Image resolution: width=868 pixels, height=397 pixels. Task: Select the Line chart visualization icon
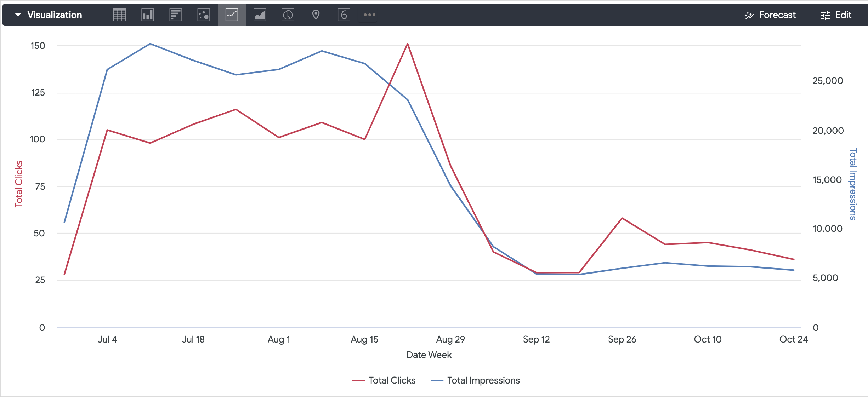click(232, 15)
